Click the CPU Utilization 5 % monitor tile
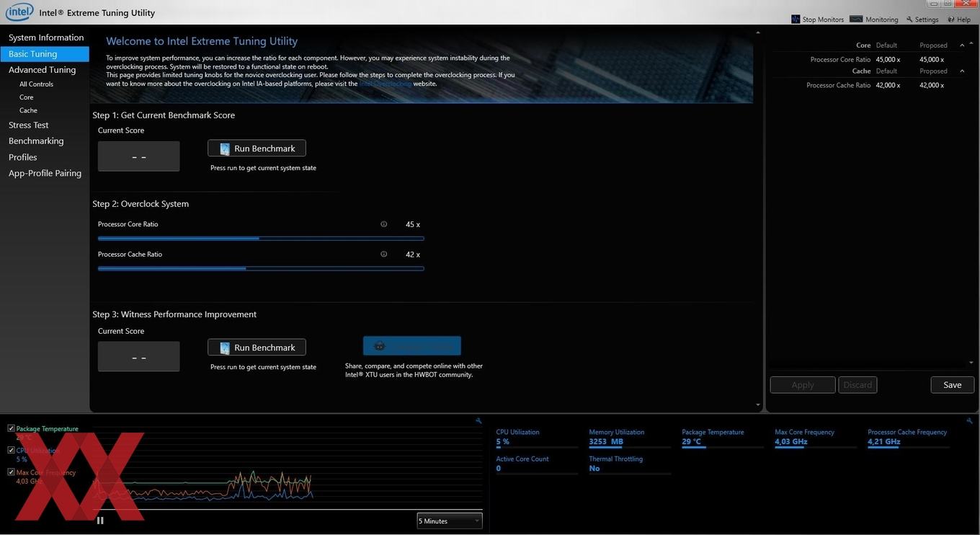The width and height of the screenshot is (980, 535). tap(537, 438)
